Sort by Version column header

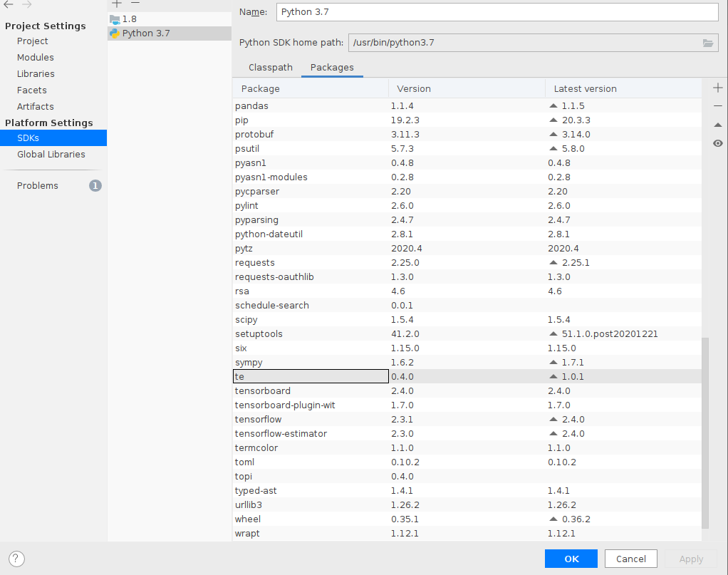pos(467,88)
